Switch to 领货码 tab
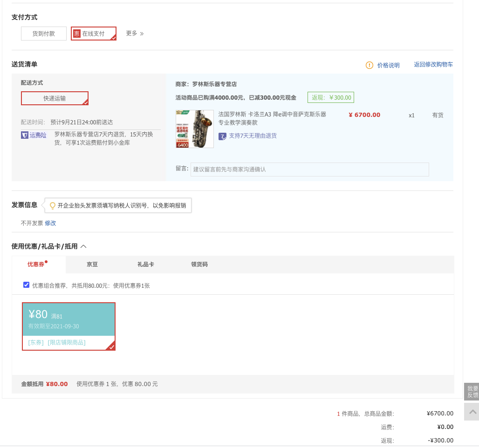 point(199,265)
